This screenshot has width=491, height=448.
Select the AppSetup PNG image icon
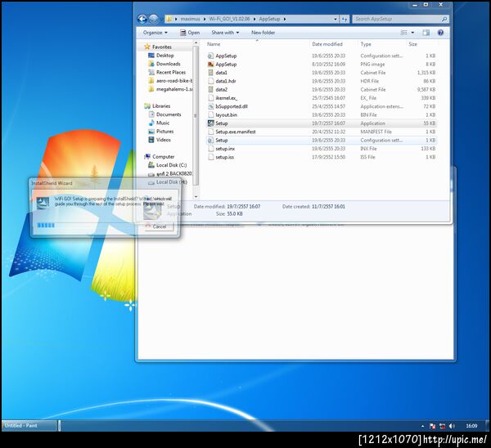click(211, 64)
